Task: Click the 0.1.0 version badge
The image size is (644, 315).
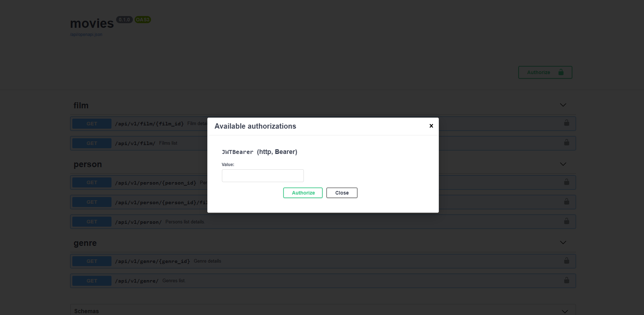Action: pos(124,20)
